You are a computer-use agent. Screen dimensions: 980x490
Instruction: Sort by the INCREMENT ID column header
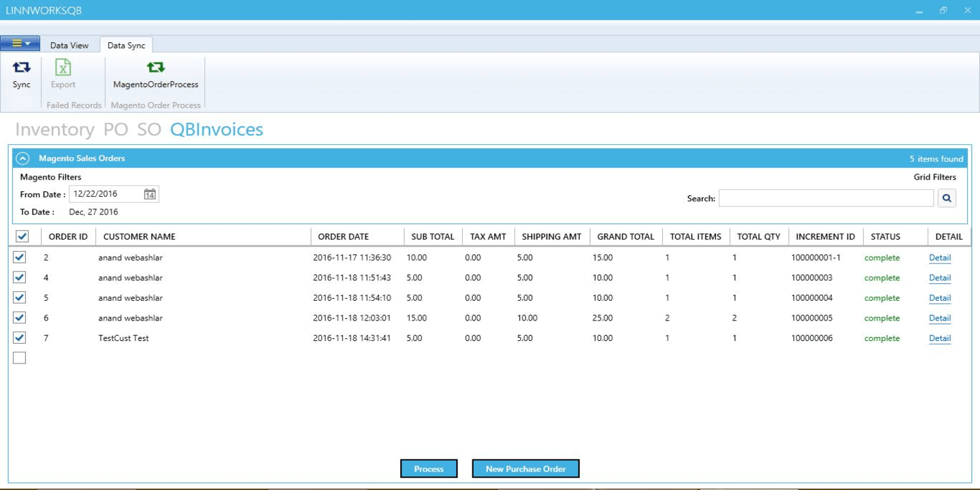pyautogui.click(x=826, y=237)
